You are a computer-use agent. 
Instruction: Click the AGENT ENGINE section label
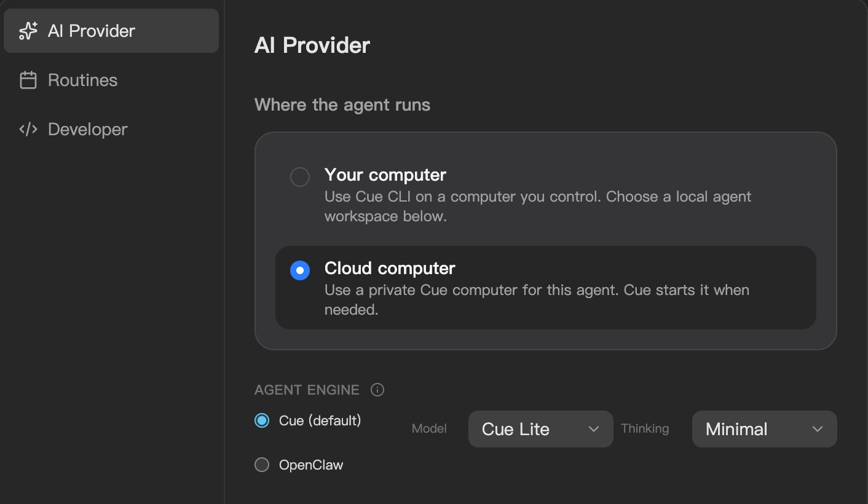307,390
